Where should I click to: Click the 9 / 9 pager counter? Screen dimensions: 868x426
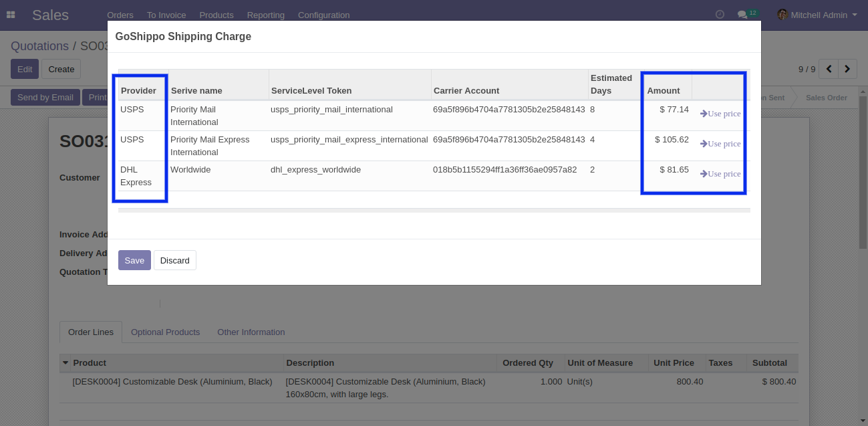pyautogui.click(x=807, y=69)
